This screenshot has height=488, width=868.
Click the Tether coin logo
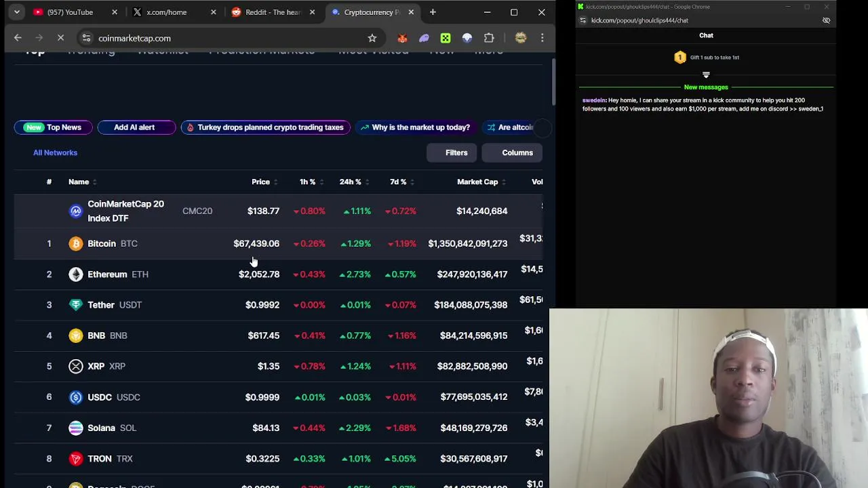point(75,305)
